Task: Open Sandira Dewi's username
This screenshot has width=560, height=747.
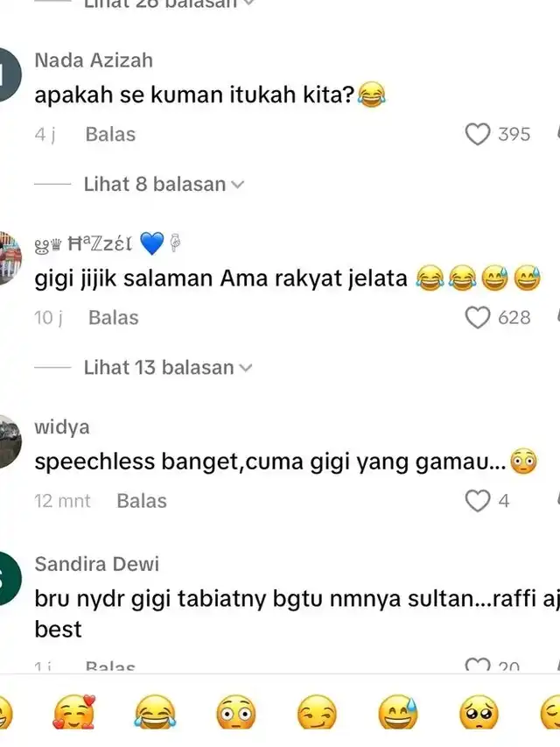Action: [x=96, y=564]
